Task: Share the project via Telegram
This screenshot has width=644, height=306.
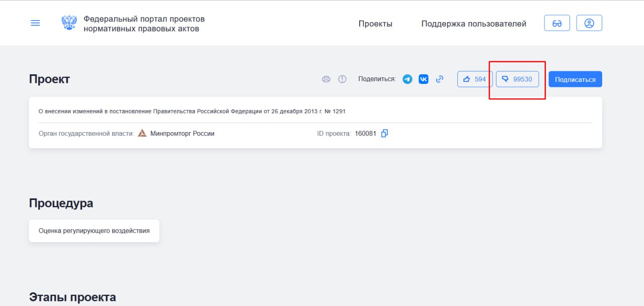Action: [408, 79]
